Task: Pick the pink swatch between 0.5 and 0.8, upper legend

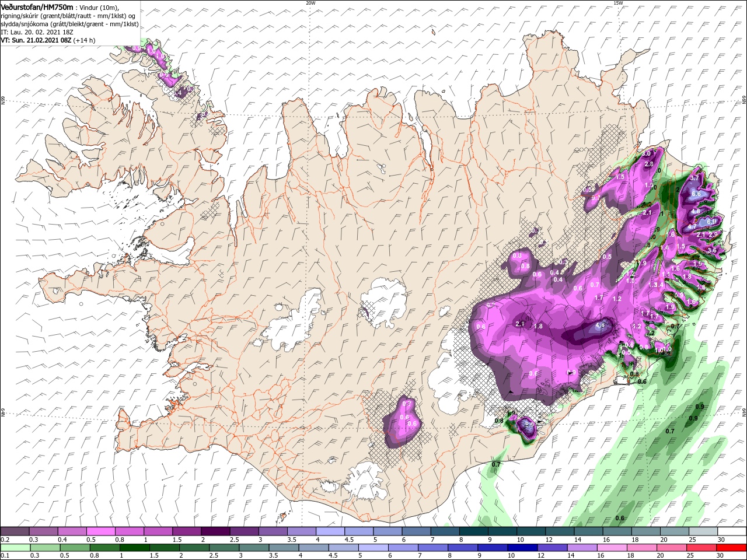Action: coord(100,531)
